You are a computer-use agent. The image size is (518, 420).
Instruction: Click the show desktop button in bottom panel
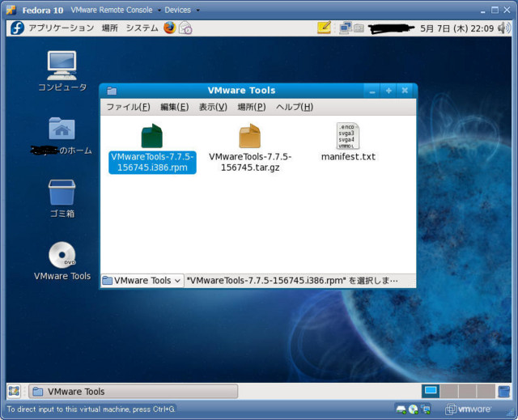tap(14, 392)
